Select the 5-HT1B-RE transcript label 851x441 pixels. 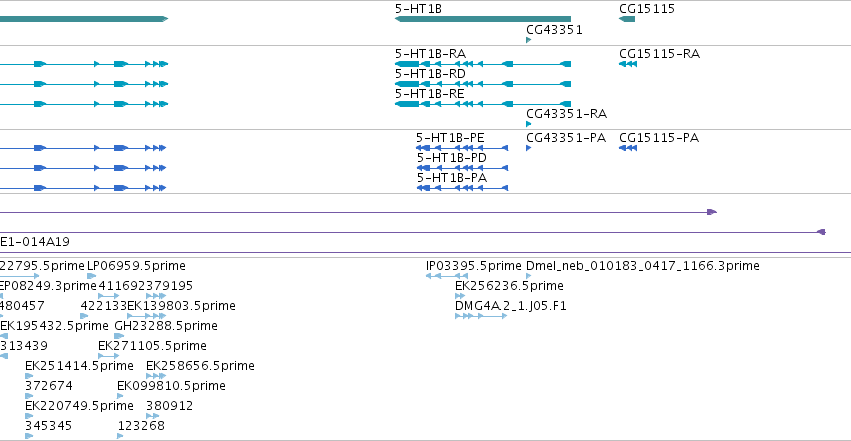click(x=430, y=94)
